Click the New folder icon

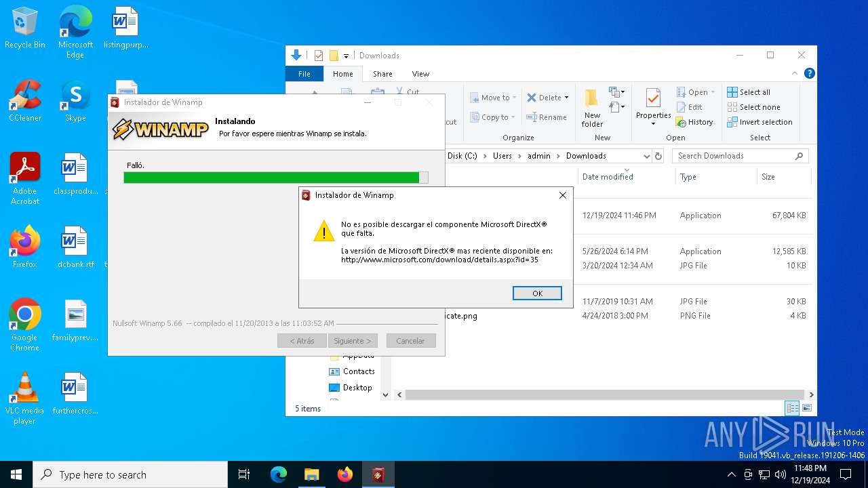(x=591, y=99)
